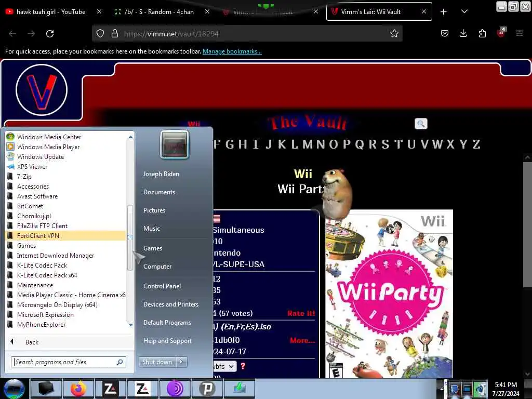Screen dimensions: 532x399
Task: Close the hawk tuah girl YouTube tab
Action: pyautogui.click(x=99, y=12)
